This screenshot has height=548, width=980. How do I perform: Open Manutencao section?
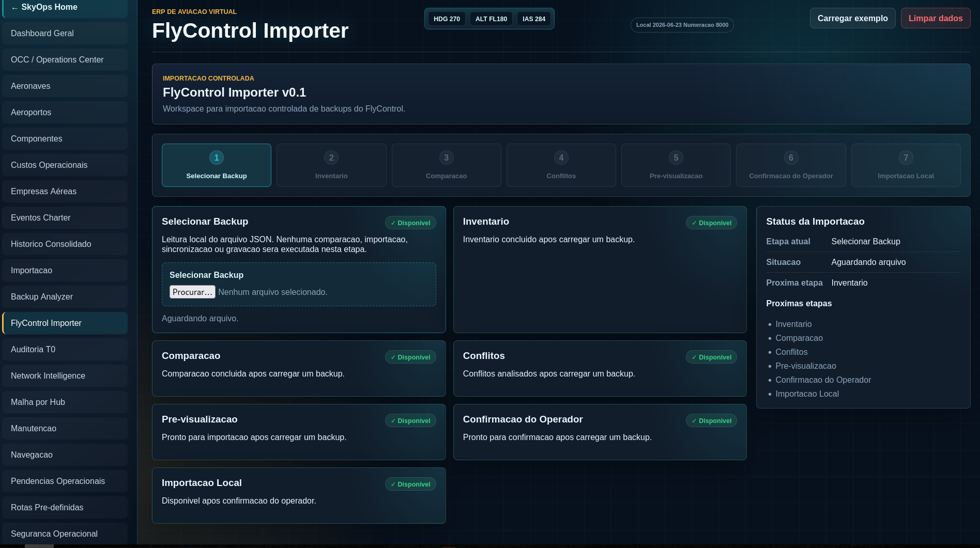(x=65, y=428)
